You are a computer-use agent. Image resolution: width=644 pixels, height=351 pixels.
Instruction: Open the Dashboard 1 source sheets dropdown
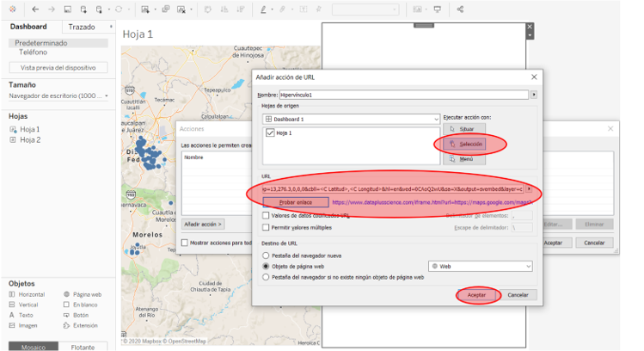pyautogui.click(x=351, y=119)
